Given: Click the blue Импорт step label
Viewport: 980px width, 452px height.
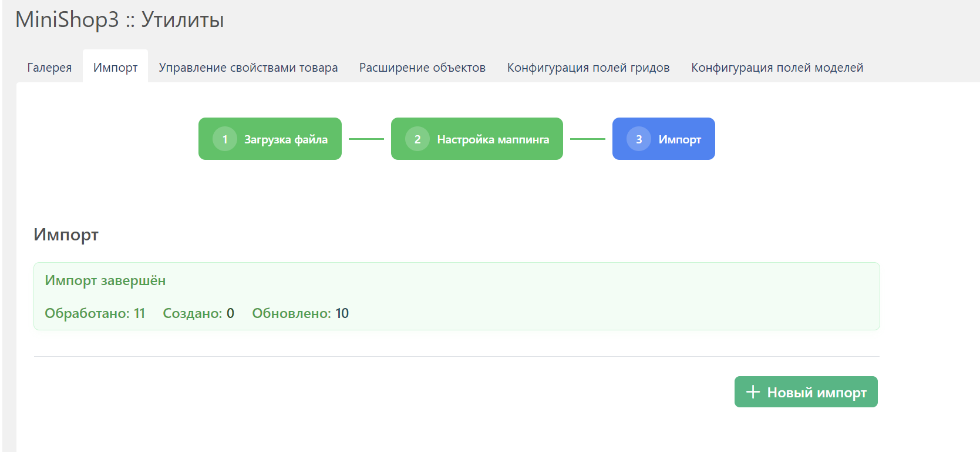Looking at the screenshot, I should (679, 139).
